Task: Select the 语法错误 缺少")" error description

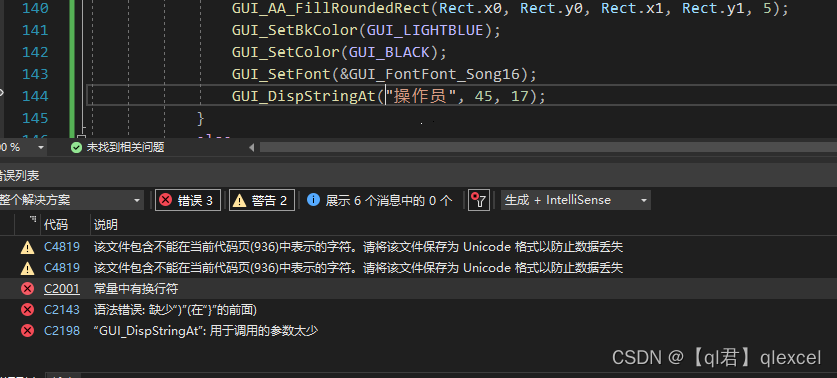Action: 176,310
